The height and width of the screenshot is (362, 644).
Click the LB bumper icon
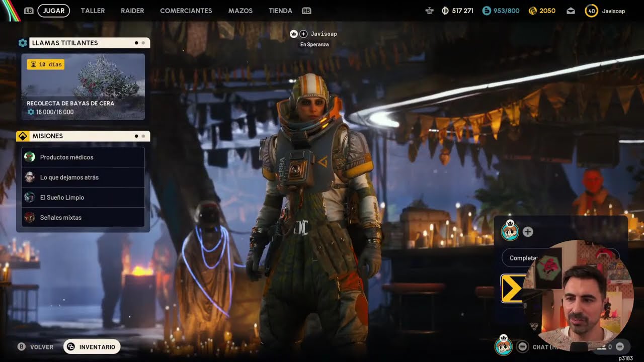pos(29,11)
